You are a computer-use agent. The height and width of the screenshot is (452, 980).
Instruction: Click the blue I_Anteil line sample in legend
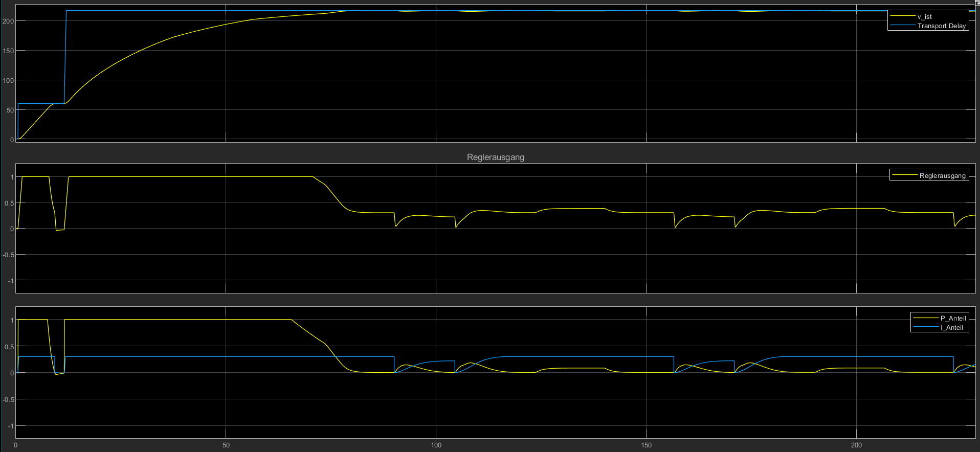click(x=926, y=328)
